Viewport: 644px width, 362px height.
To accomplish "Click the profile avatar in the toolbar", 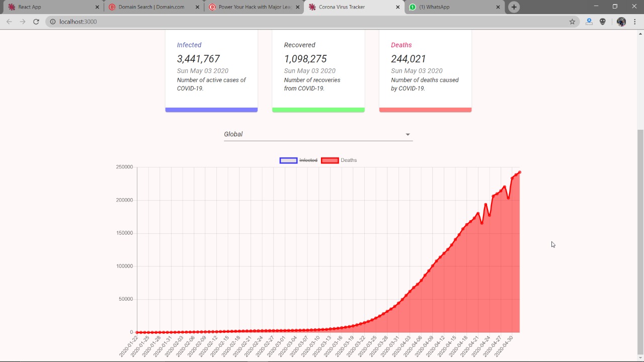I will pos(621,22).
